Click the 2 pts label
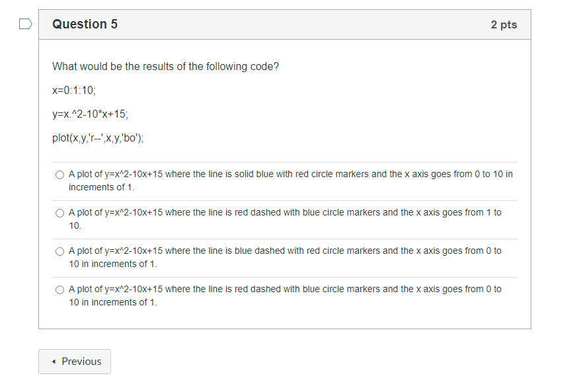Screen dimensions: 573x392 (504, 24)
